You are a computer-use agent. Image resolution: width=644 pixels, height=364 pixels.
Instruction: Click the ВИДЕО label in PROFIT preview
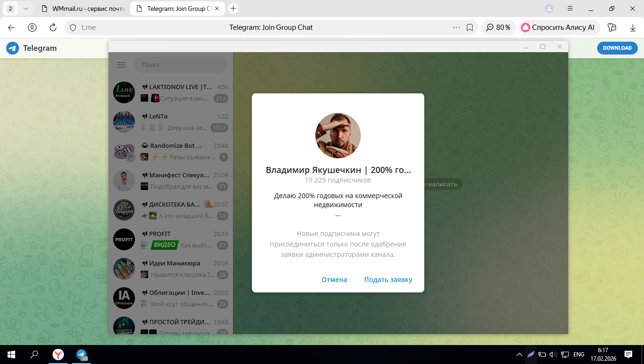click(164, 245)
